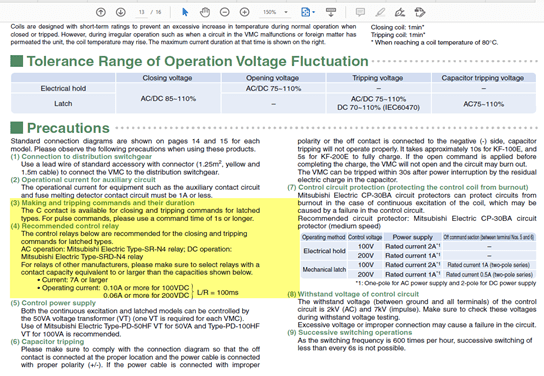
Task: Click the Closing coil: 1min* text
Action: click(398, 27)
